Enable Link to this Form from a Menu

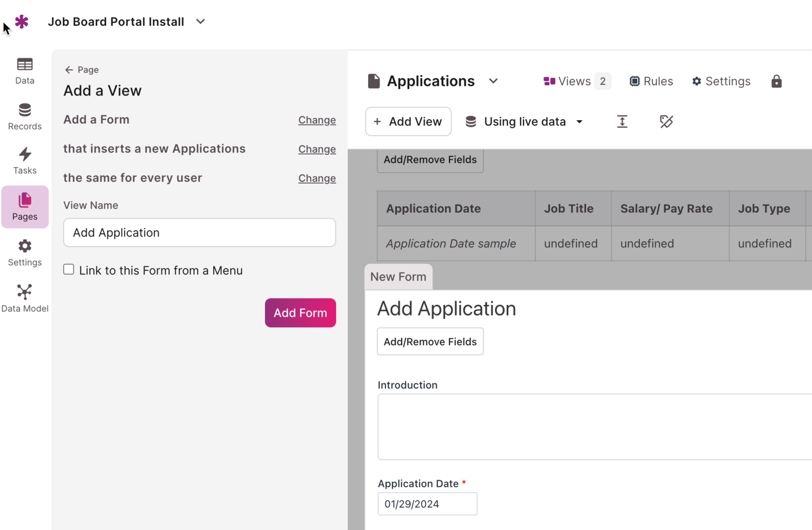point(69,270)
